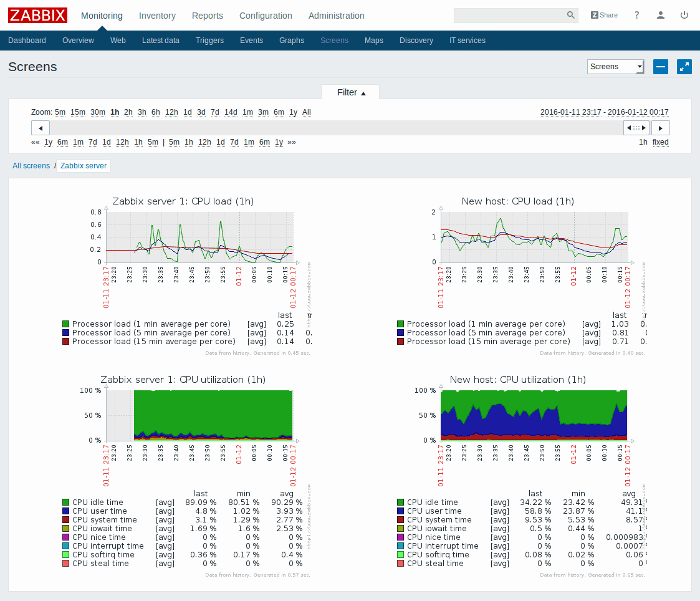700x601 pixels.
Task: Click the logout power icon
Action: pos(684,16)
